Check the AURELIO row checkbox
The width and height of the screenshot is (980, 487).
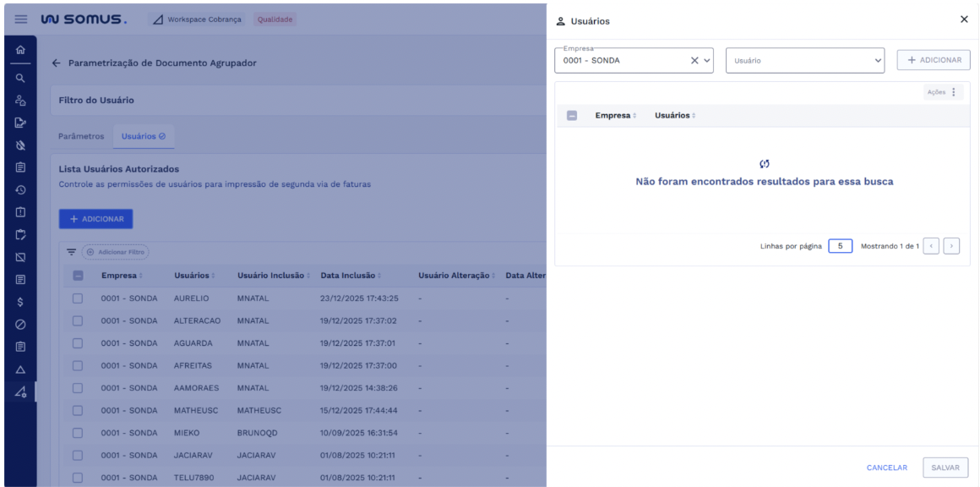[78, 298]
